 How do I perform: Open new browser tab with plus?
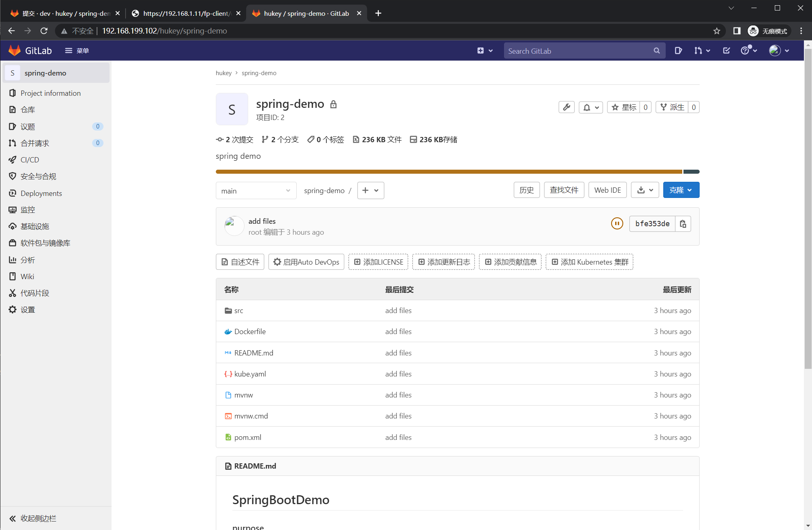(378, 13)
